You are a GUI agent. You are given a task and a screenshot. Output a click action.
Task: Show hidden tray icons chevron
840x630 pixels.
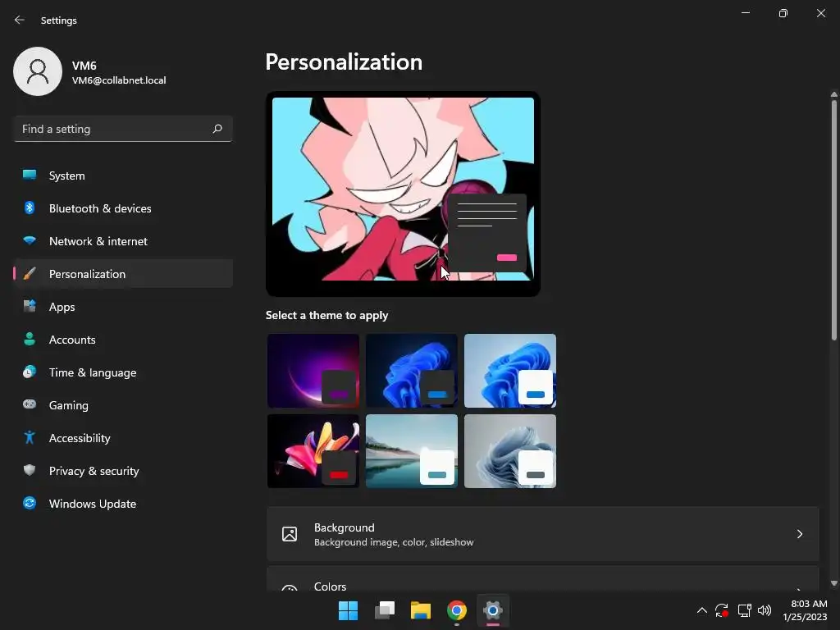pos(702,610)
